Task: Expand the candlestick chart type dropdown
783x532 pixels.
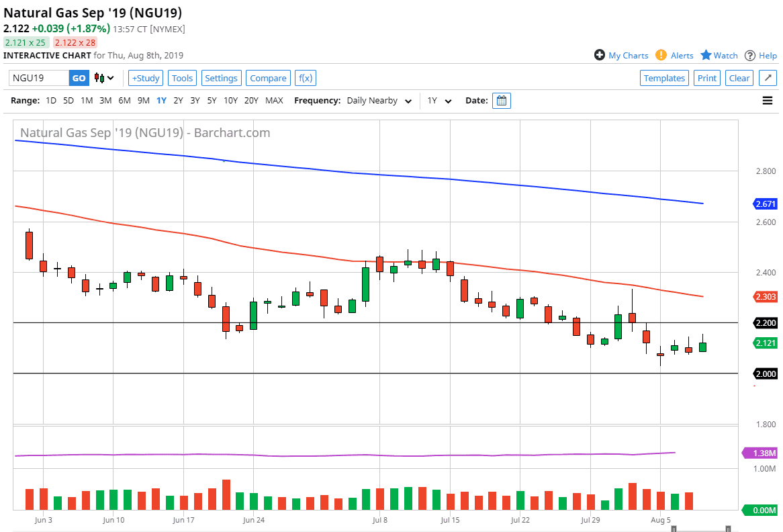Action: (104, 78)
